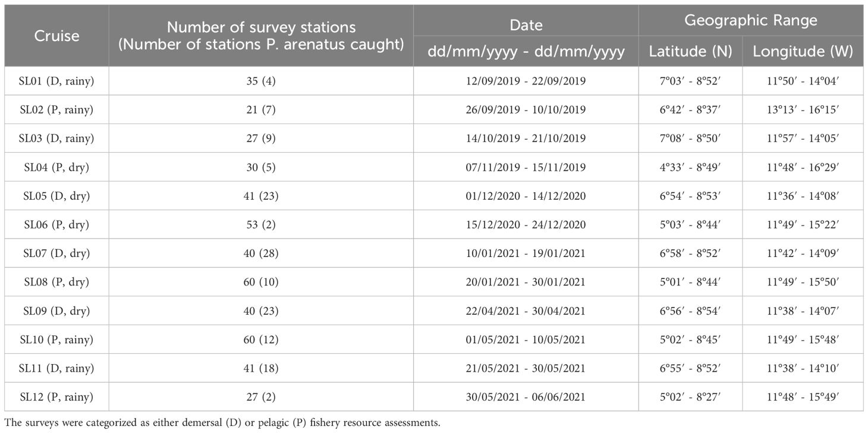Click date range 20/01/2021 - 30/01/2021
868x433 pixels.
coord(526,282)
